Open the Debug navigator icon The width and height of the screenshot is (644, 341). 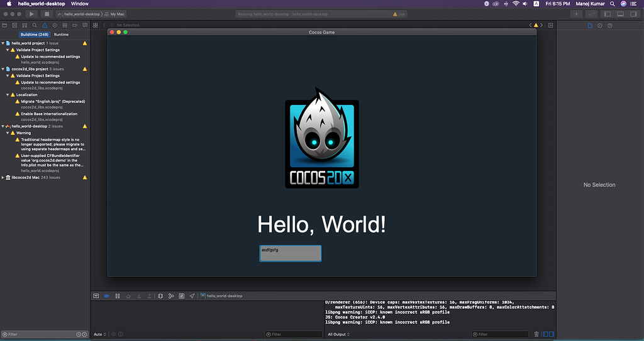point(65,25)
